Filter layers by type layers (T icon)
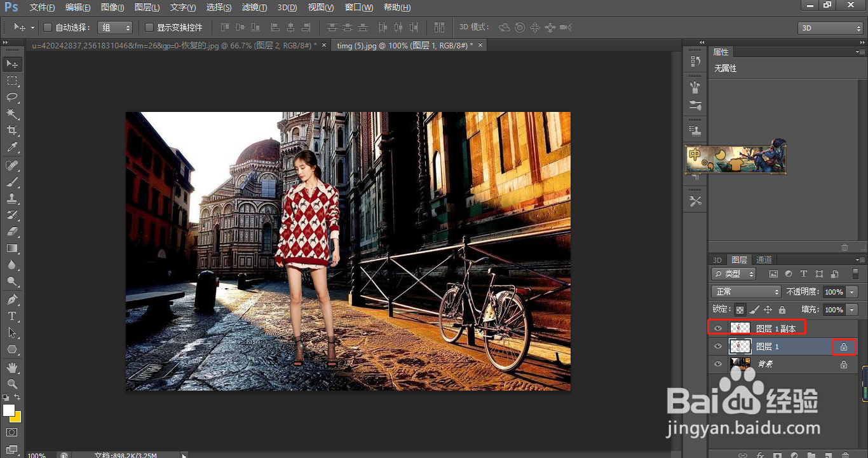This screenshot has width=868, height=458. pos(803,274)
